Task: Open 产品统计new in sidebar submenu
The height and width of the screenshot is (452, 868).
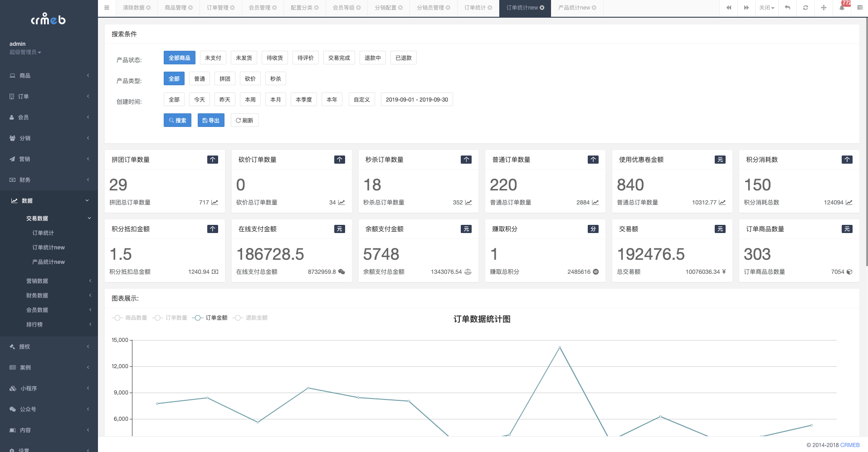Action: [x=49, y=262]
